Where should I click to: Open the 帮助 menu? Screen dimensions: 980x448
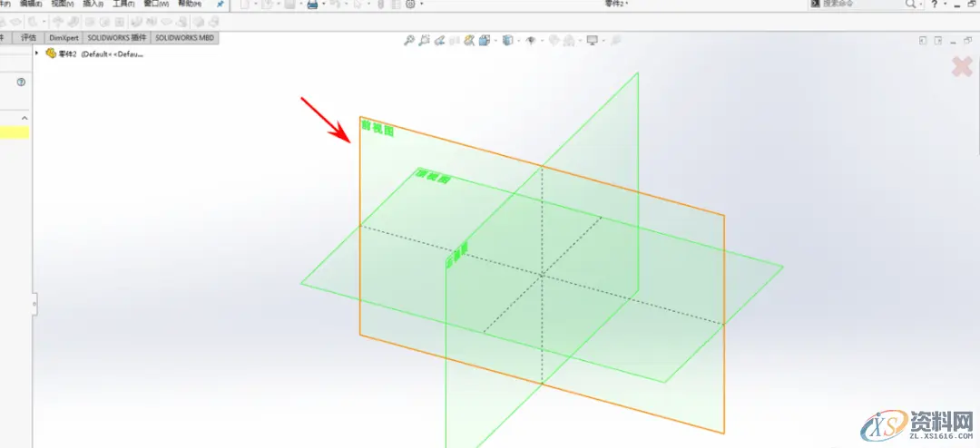click(190, 3)
